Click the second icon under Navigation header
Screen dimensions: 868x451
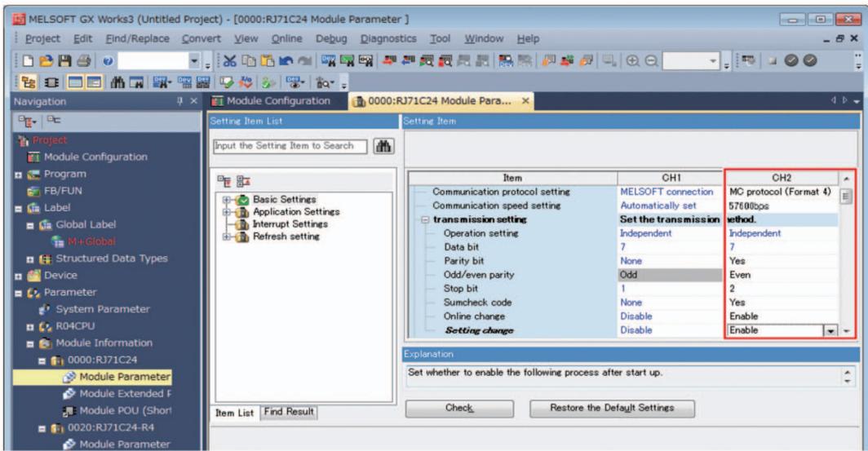[x=54, y=120]
